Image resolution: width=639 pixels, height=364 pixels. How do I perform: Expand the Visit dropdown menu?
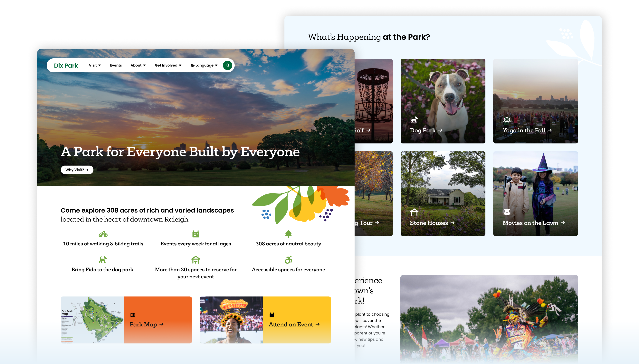pyautogui.click(x=95, y=65)
